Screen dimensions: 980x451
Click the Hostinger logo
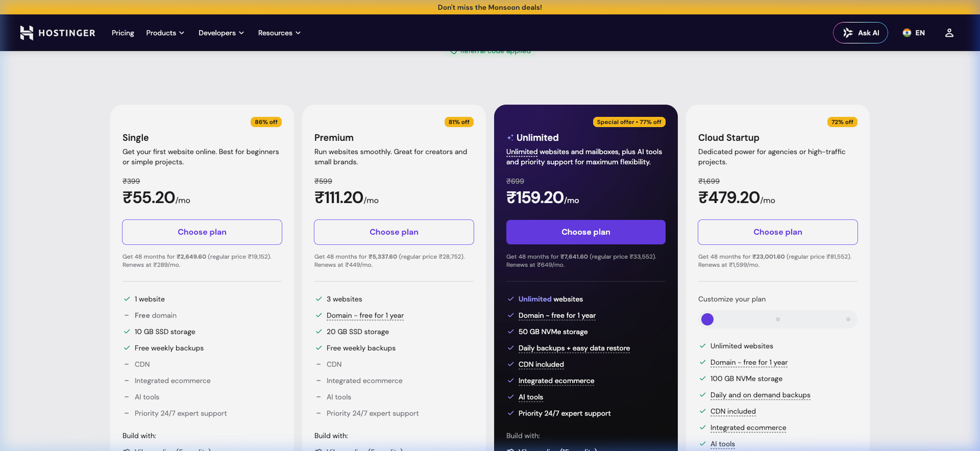(x=58, y=33)
